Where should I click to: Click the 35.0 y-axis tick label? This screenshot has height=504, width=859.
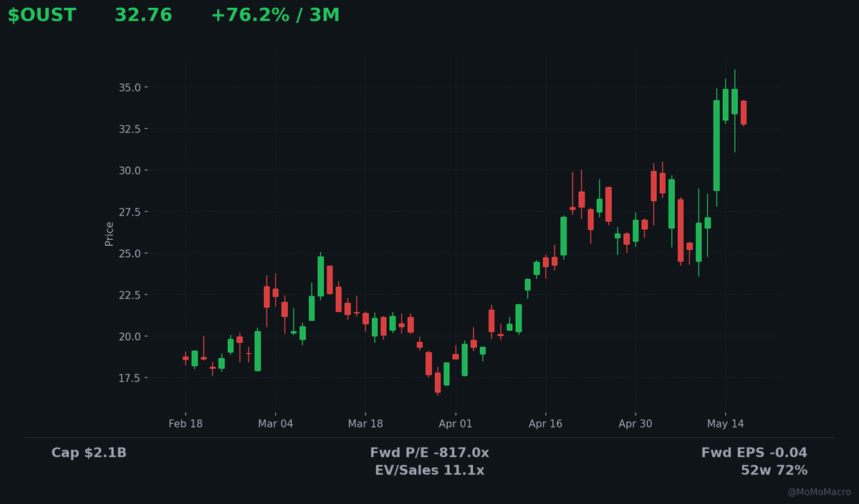130,87
